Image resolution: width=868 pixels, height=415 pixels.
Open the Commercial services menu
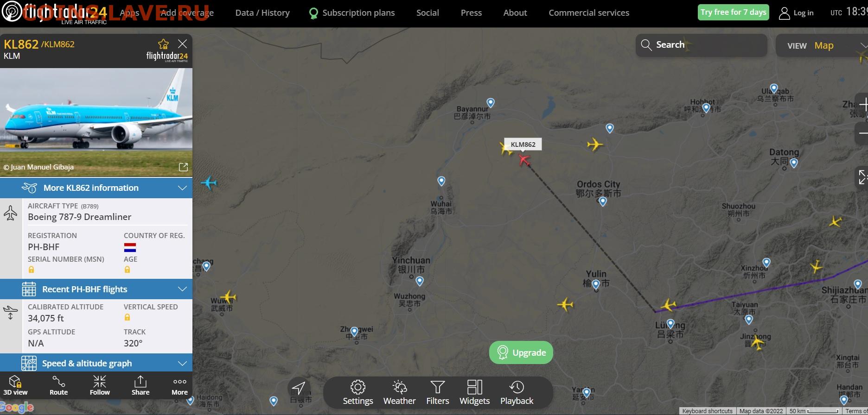(x=589, y=13)
